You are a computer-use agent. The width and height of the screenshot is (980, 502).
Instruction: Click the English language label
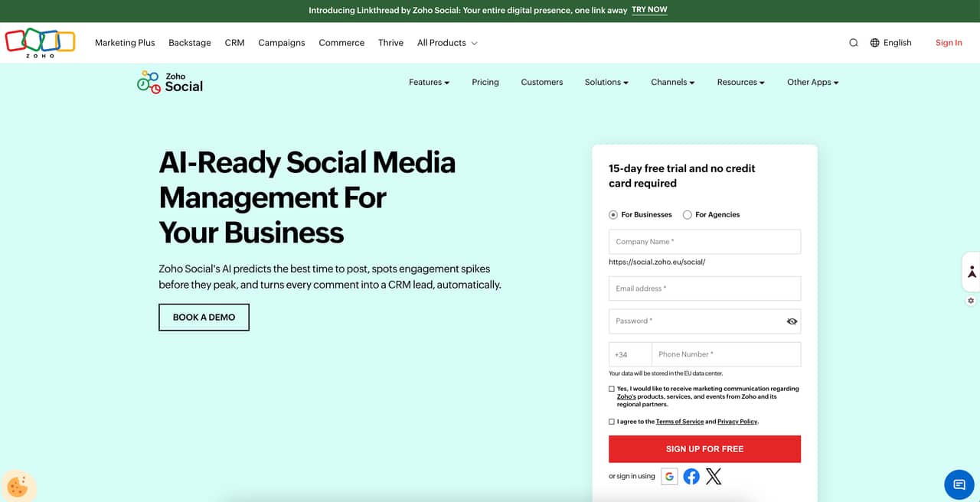click(897, 43)
